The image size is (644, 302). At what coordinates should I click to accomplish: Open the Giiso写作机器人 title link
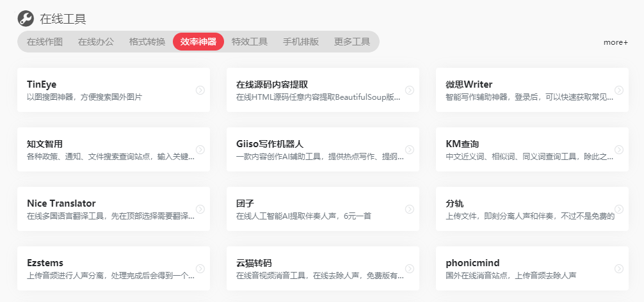click(270, 144)
